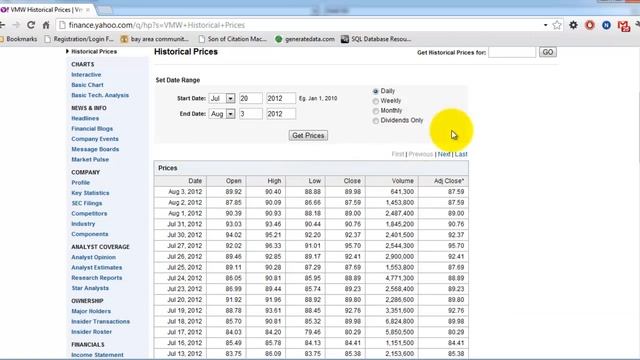The image size is (640, 360).
Task: Go forward with the browser arrow
Action: click(x=16, y=25)
